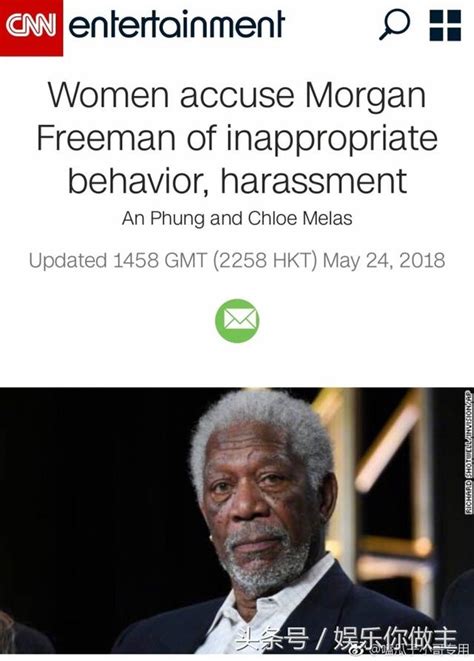Viewport: 474px width, 661px height.
Task: Click the "May 24, 2018" date
Action: tap(384, 260)
